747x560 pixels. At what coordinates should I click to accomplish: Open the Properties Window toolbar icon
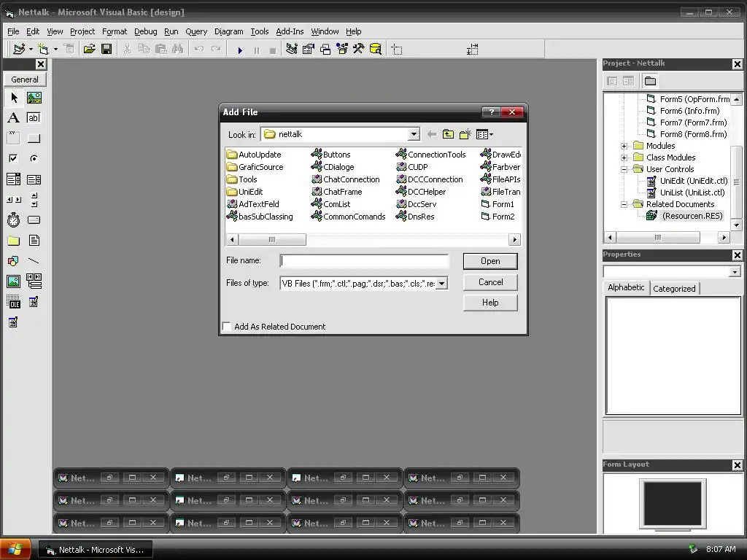click(309, 49)
